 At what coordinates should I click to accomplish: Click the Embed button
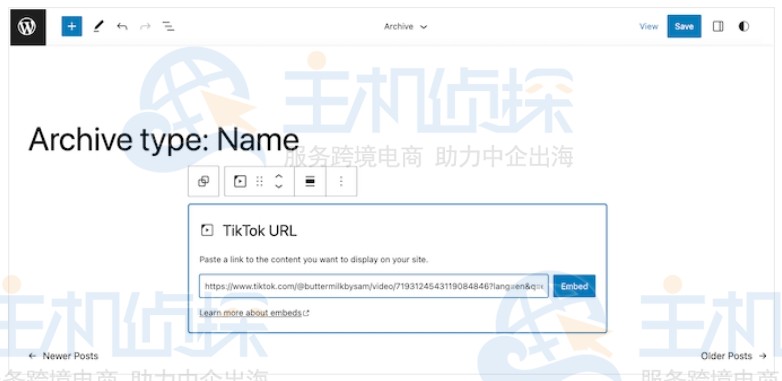pos(574,286)
